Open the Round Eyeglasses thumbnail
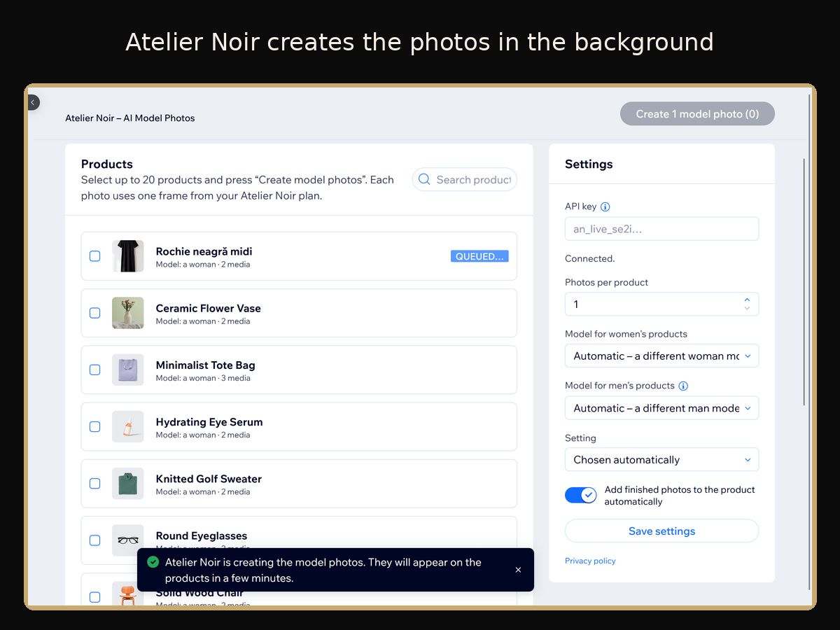Image resolution: width=840 pixels, height=630 pixels. pos(128,540)
